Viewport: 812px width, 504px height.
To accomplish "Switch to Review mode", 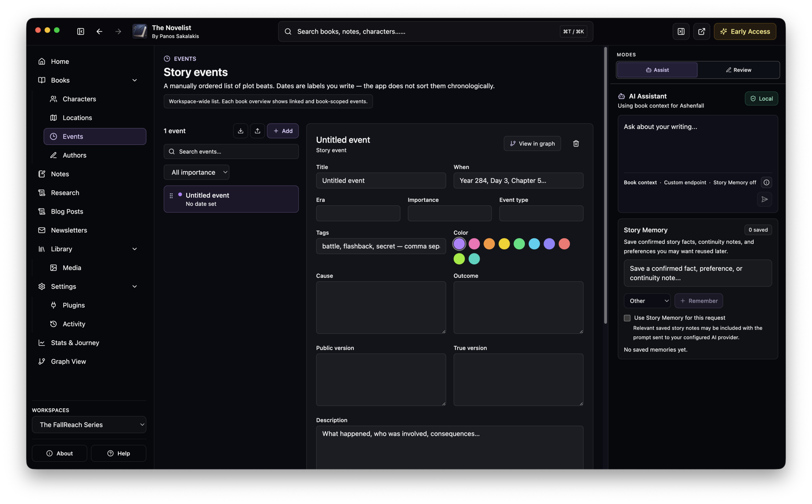I will click(738, 70).
